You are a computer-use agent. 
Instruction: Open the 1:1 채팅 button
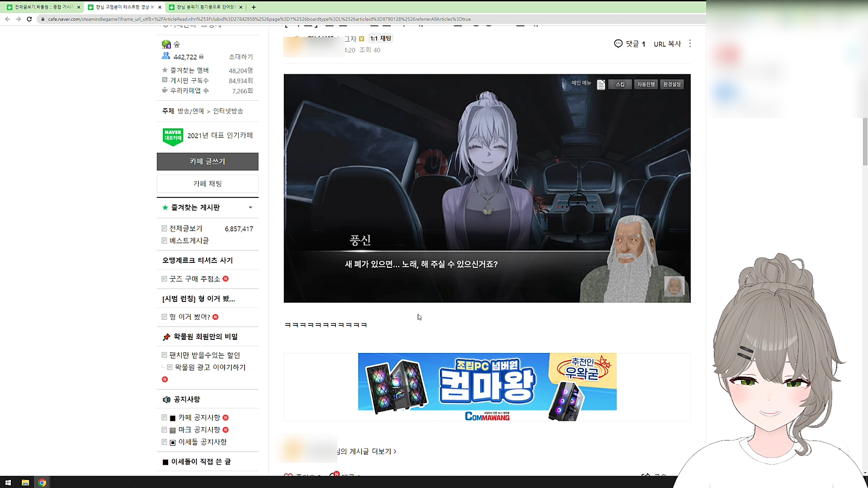tap(380, 38)
